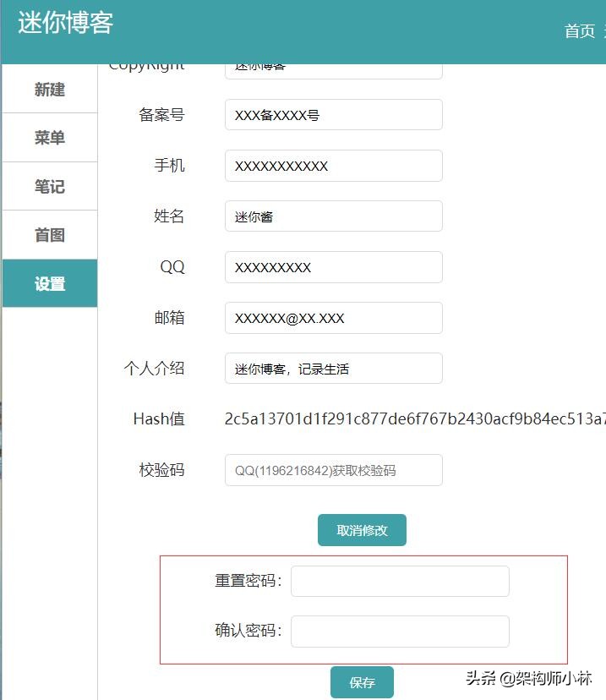Click the 重置密码 label
Viewport: 606px width, 700px height.
coord(248,580)
